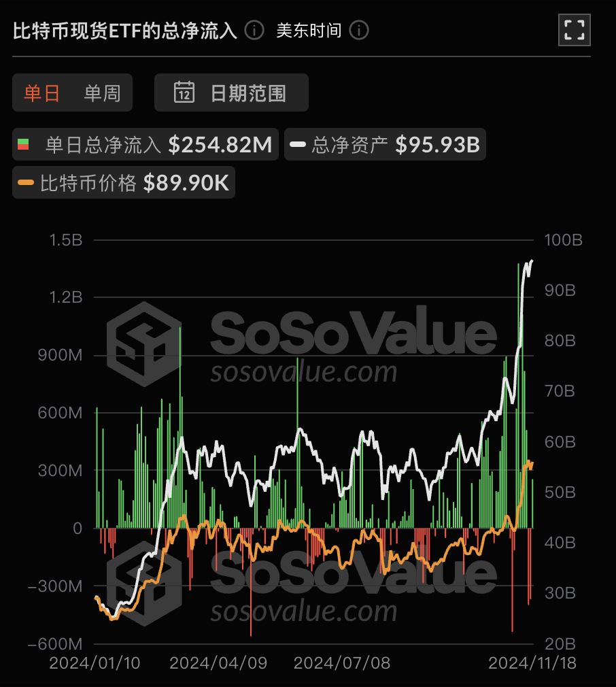
Task: Click the 2024/04/09 date axis label
Action: tap(218, 663)
